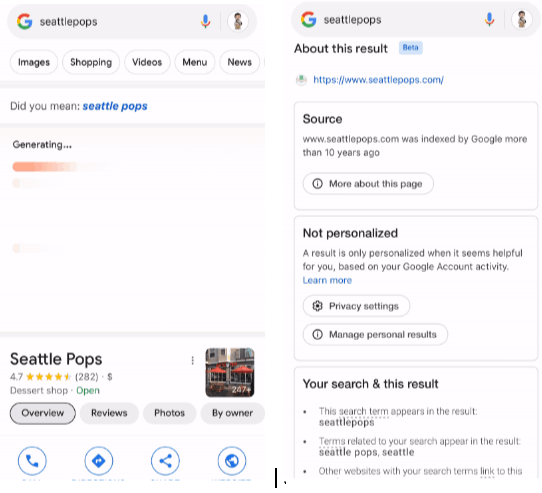The image size is (542, 493).
Task: Open the Seattle Pops storefront photo thumbnail
Action: pos(230,372)
